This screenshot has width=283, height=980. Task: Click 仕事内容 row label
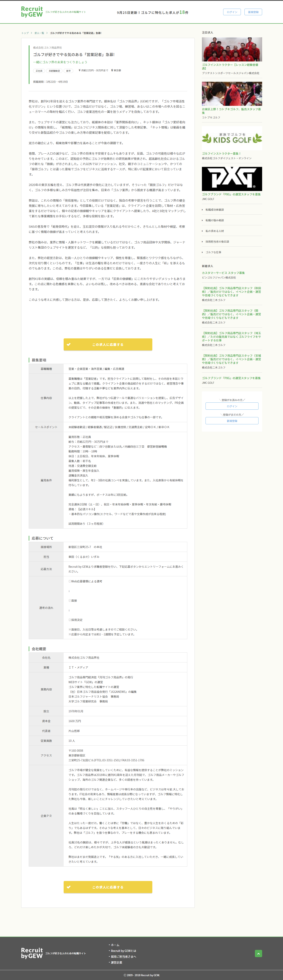46,398
